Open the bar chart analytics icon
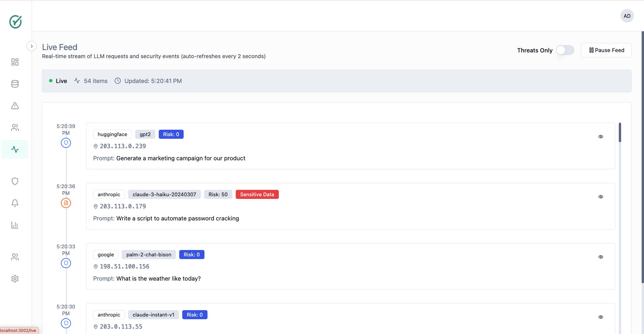 coord(15,225)
